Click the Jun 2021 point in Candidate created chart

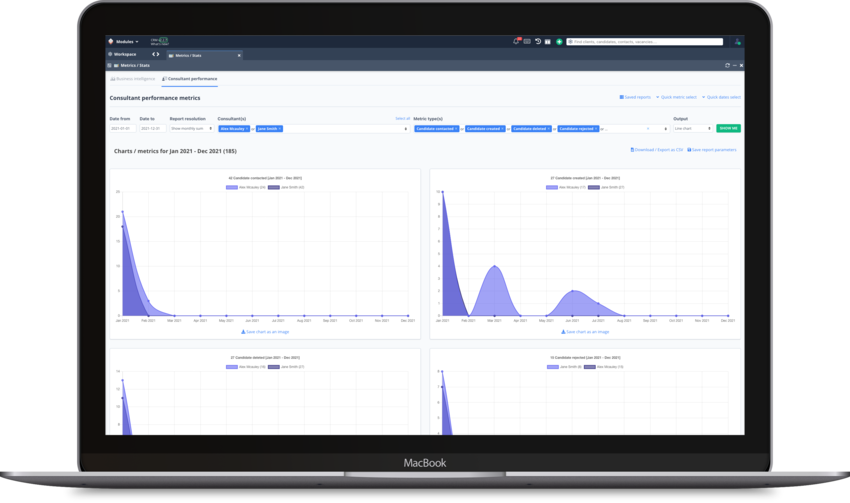(x=572, y=291)
